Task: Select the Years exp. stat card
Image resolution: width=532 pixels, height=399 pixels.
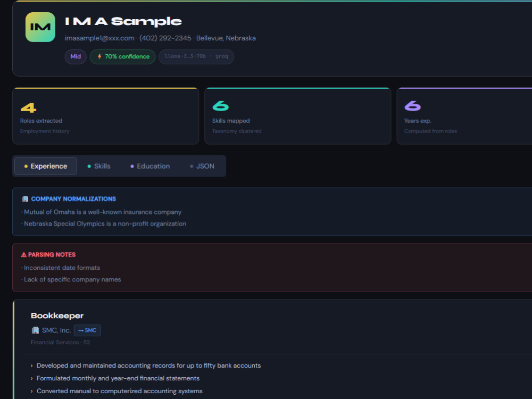Action: (x=464, y=116)
